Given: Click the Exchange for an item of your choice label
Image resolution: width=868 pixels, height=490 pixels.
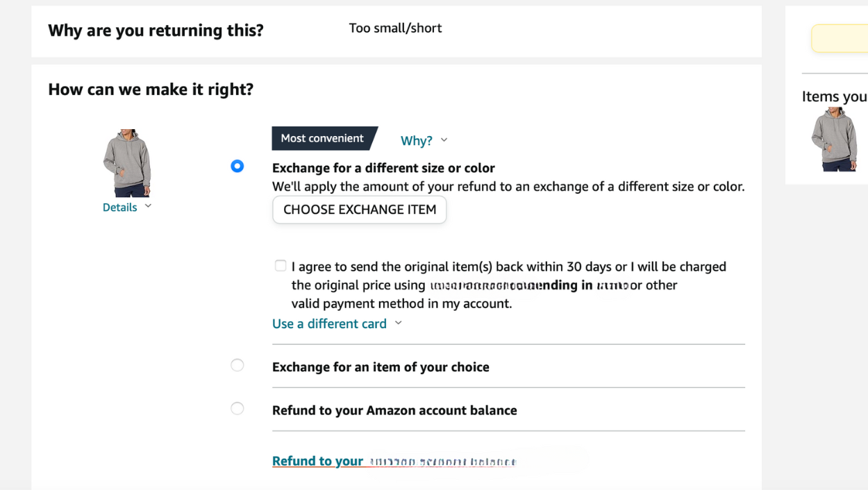Looking at the screenshot, I should coord(381,367).
